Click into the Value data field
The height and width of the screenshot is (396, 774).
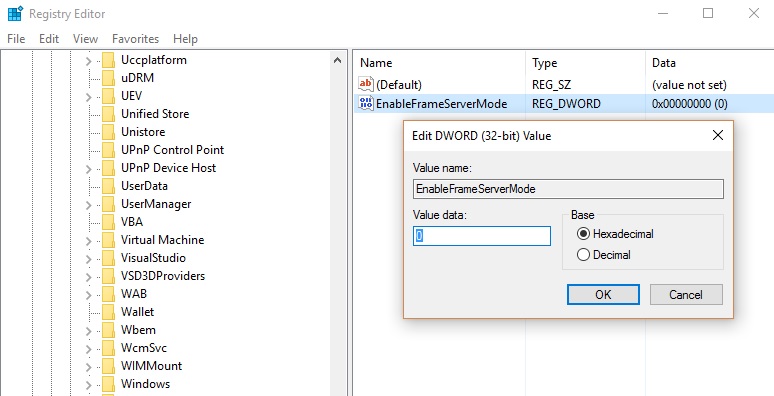point(482,236)
